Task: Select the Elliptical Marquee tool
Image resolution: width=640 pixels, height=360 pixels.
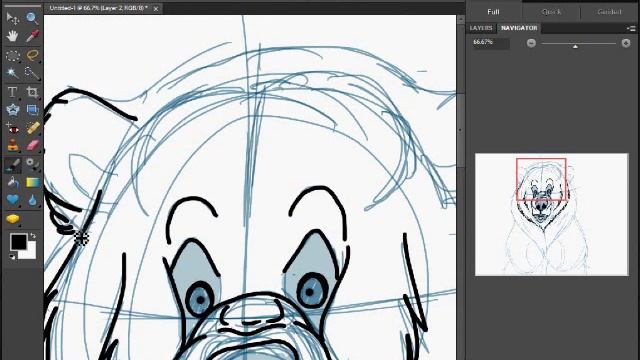Action: tap(13, 56)
